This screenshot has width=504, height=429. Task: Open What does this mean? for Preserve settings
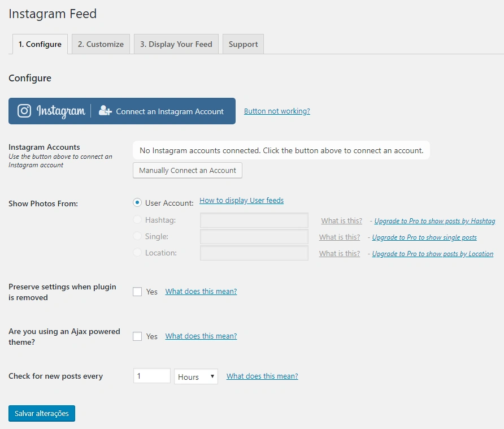coord(201,291)
